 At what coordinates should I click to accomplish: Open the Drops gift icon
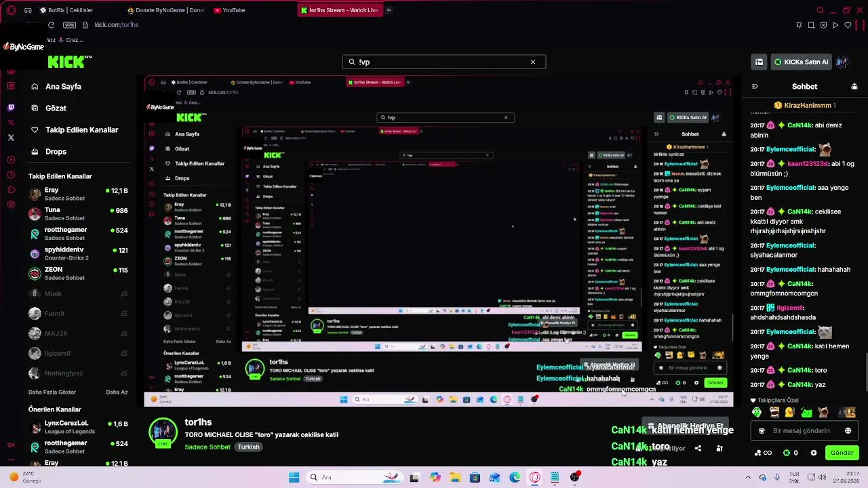[35, 151]
